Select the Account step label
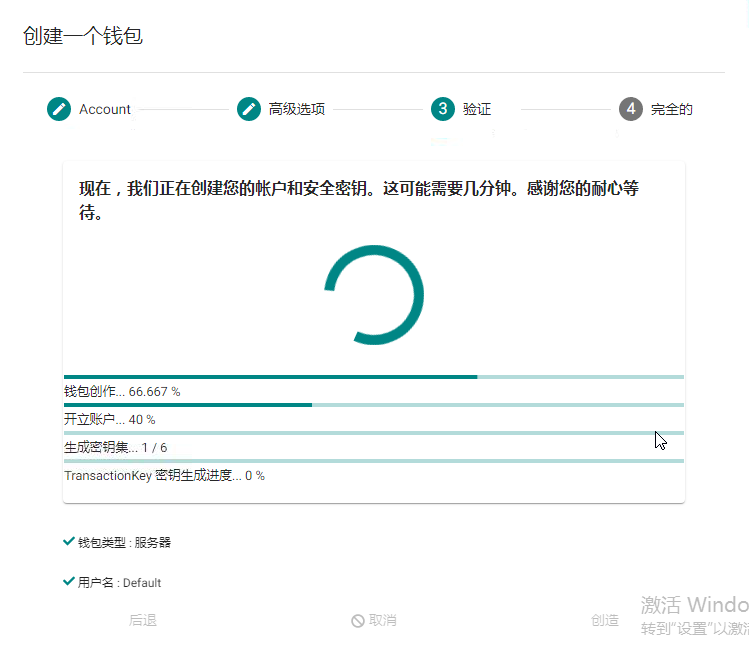The image size is (749, 647). (105, 109)
